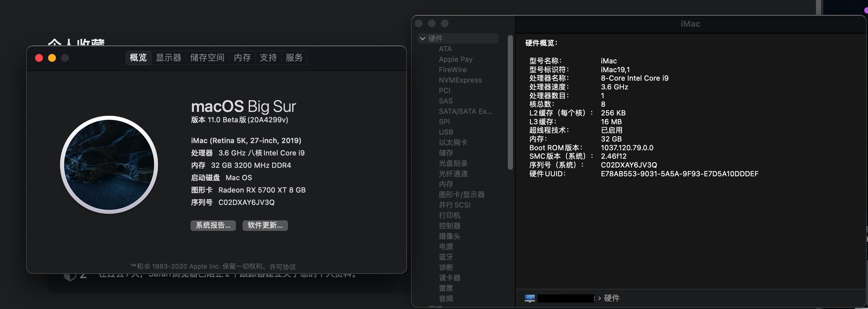
Task: Click 硬件 in the bottom path bar
Action: tap(612, 298)
